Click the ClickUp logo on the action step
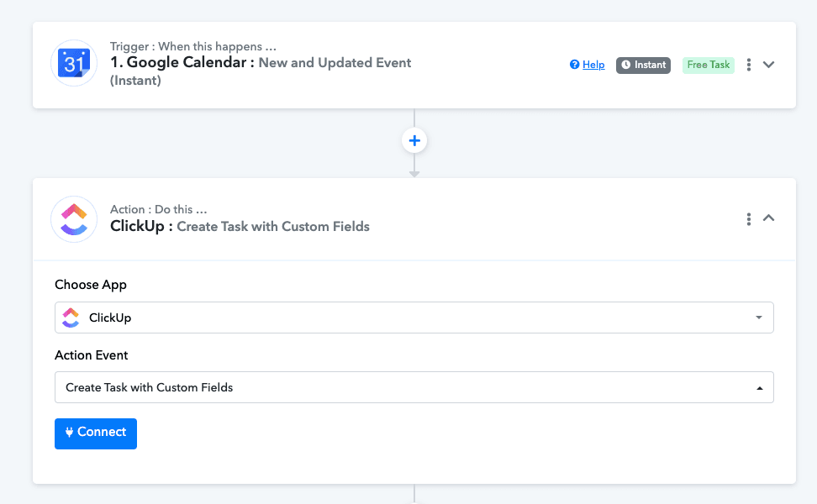817x504 pixels. click(x=74, y=218)
